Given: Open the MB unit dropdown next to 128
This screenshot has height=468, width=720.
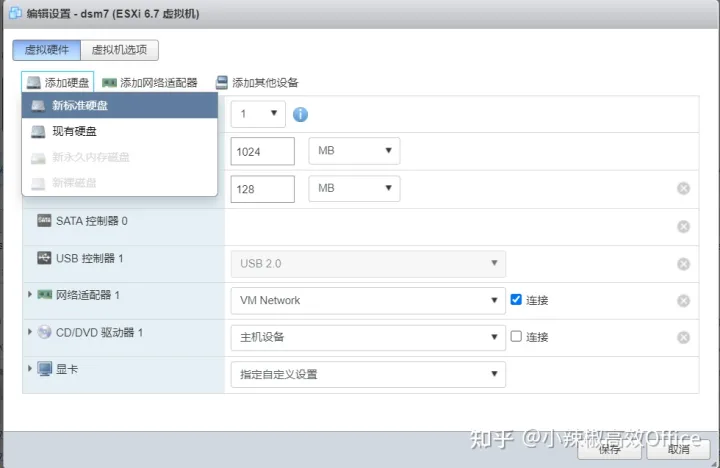Looking at the screenshot, I should pos(354,188).
